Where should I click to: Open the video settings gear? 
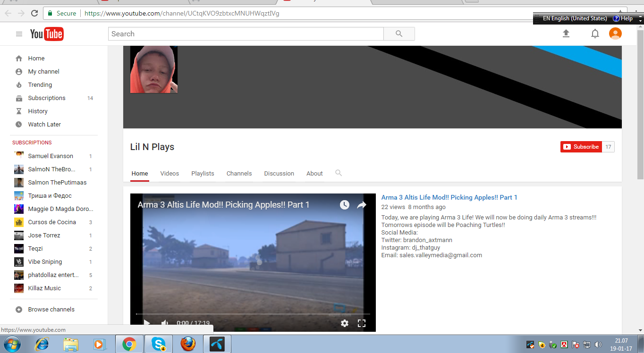pos(345,323)
